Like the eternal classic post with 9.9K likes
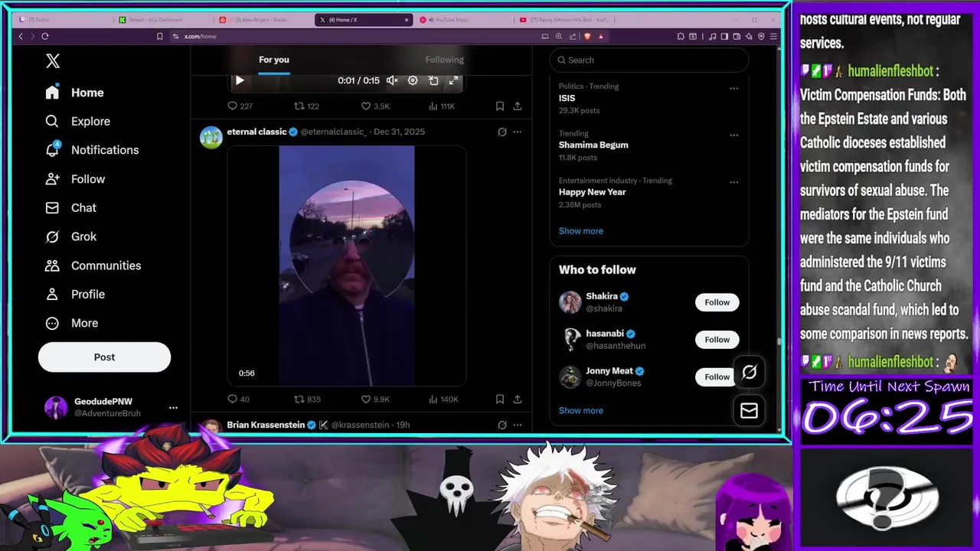 click(375, 399)
